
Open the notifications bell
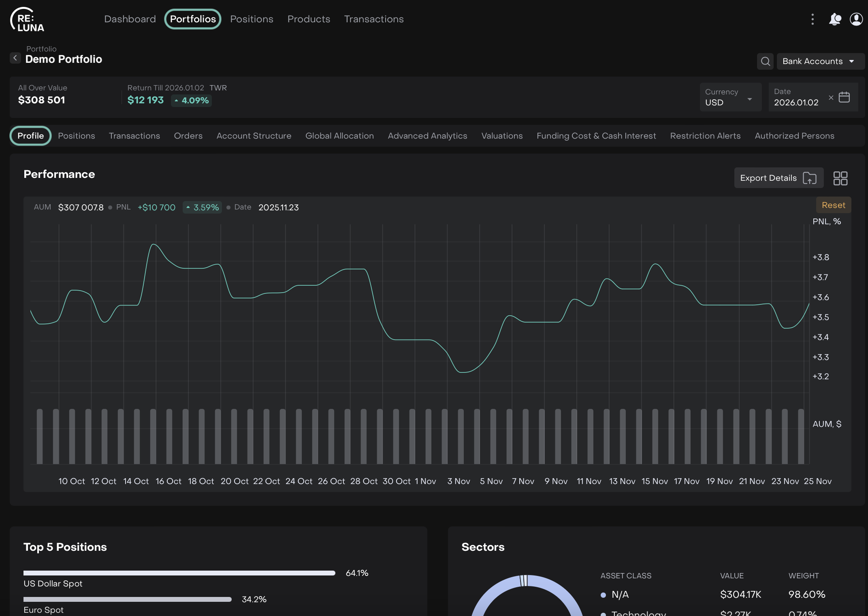(834, 19)
